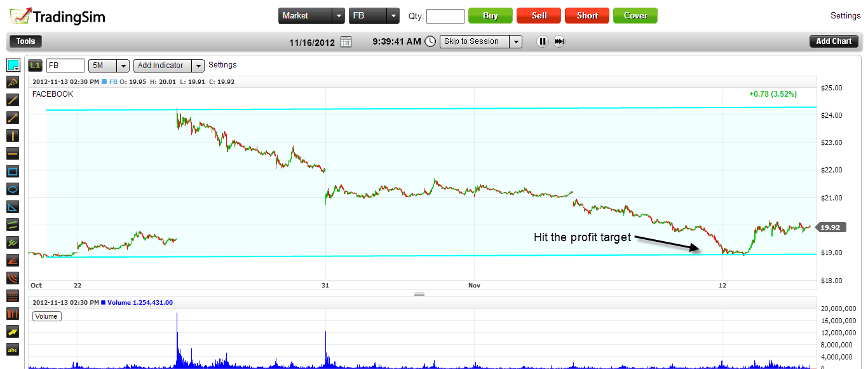Open the cyan drawing color picker
868x369 pixels.
tap(13, 65)
